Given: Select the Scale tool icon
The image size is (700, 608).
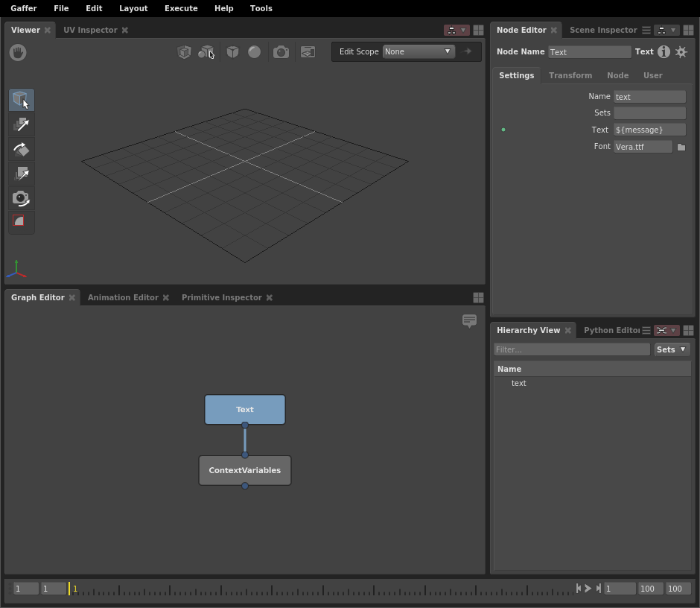Looking at the screenshot, I should pos(22,174).
